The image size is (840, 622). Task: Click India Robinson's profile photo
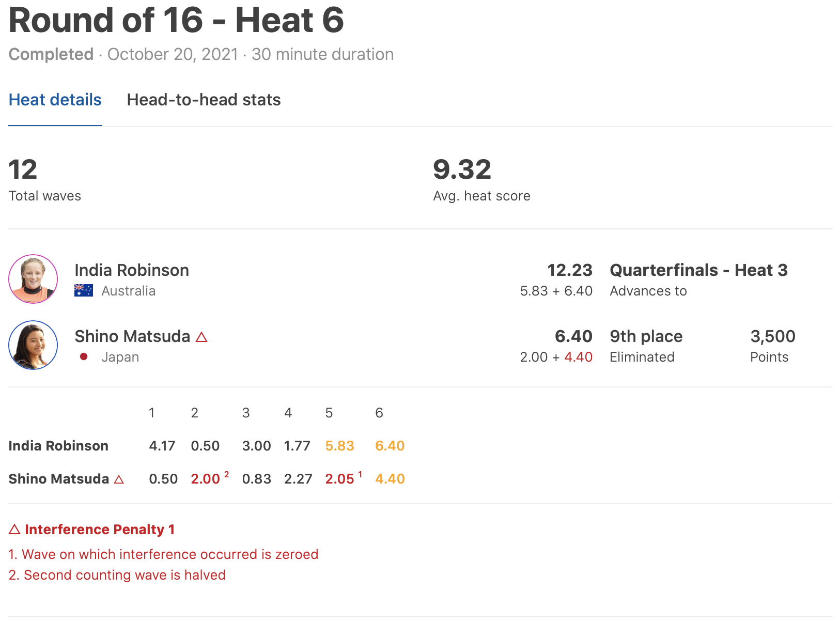tap(33, 279)
